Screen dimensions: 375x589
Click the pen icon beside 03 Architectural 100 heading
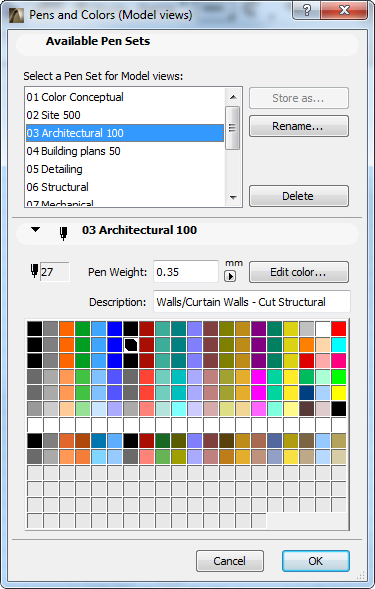click(64, 233)
